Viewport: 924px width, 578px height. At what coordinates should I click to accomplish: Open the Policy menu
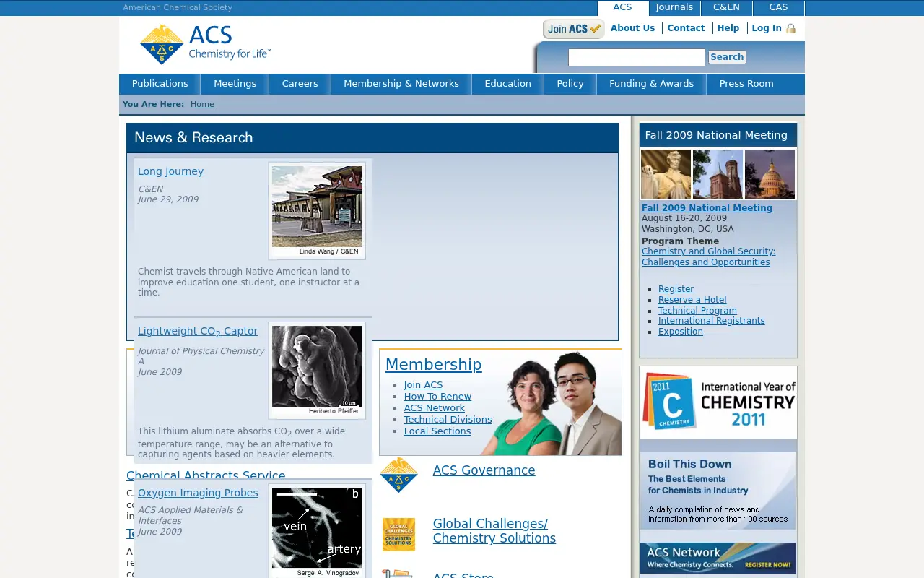pos(570,84)
